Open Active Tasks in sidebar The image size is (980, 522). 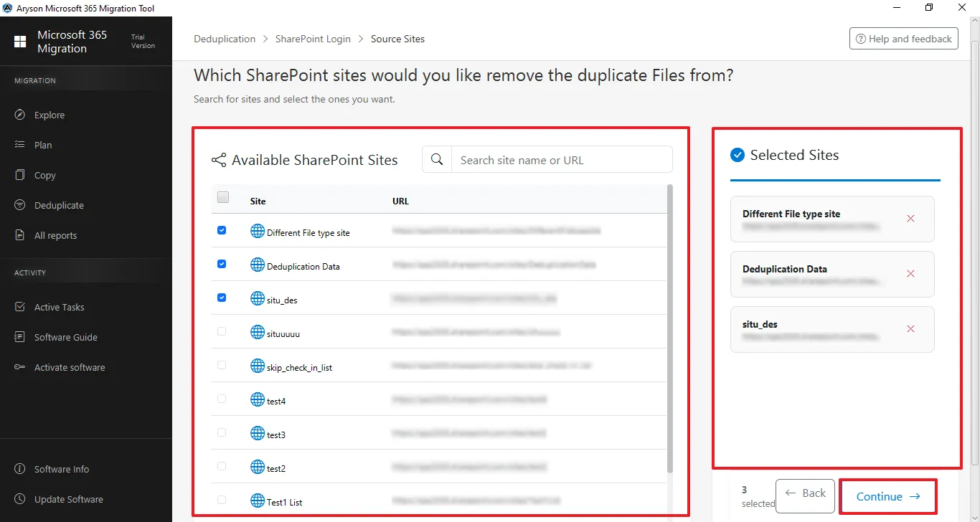coord(59,307)
